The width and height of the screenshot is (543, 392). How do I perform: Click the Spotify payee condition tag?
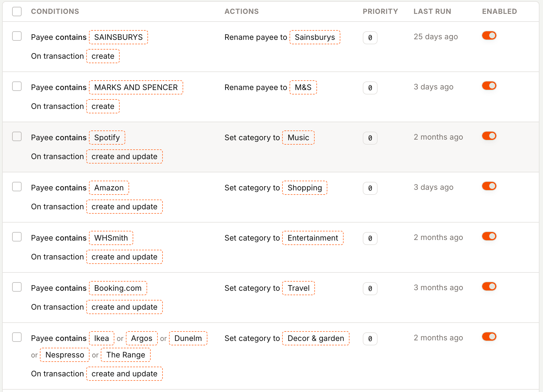pos(107,138)
